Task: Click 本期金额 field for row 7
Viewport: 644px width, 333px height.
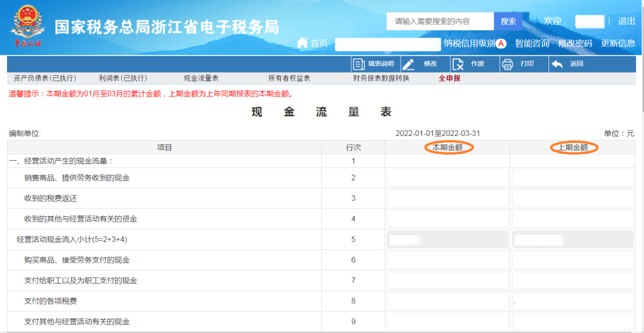Action: 447,281
